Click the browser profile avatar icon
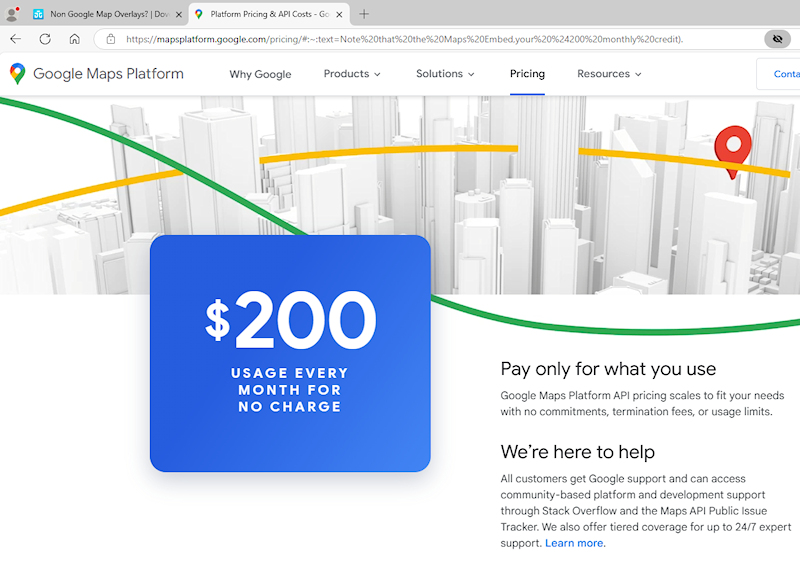The image size is (800, 563). pos(11,14)
